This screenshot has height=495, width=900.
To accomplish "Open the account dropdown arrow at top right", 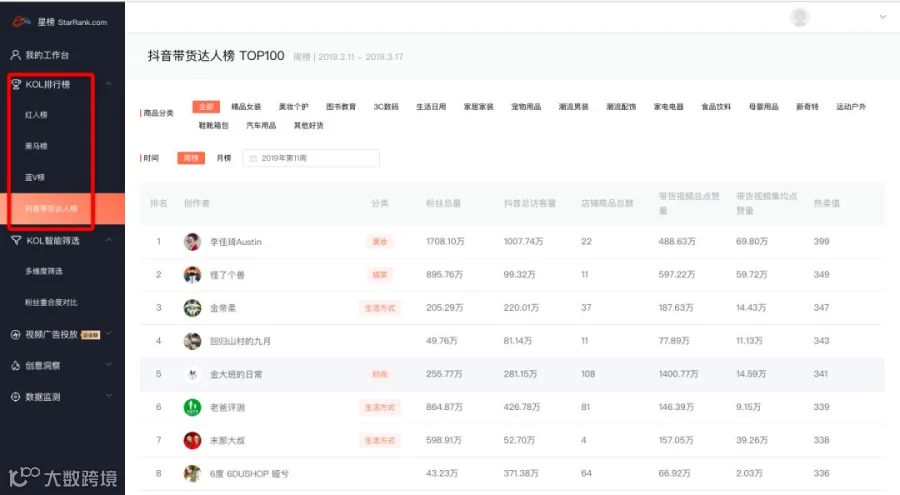I will (x=883, y=17).
